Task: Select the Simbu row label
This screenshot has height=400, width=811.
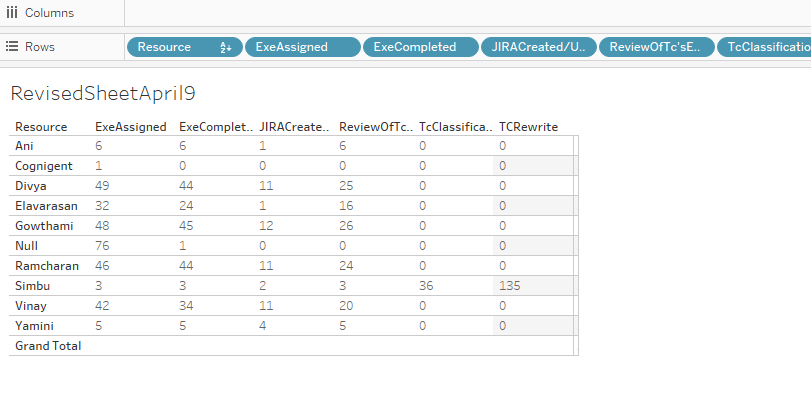Action: [33, 286]
